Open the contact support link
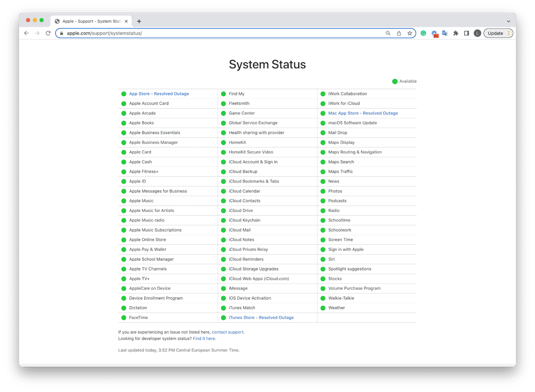 tap(228, 332)
